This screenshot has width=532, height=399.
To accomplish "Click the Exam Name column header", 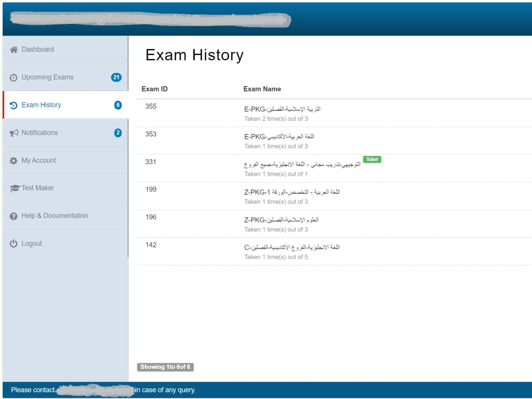I will point(262,89).
